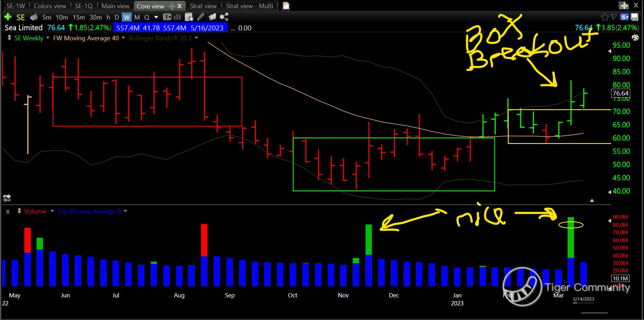Click the 76.64 last price in the header

coord(56,28)
